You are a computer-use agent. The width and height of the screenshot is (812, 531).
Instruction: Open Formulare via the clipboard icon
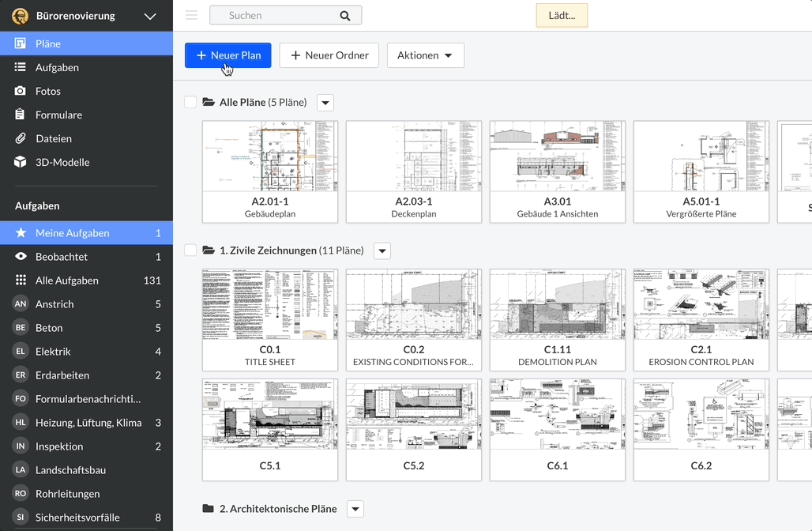21,115
